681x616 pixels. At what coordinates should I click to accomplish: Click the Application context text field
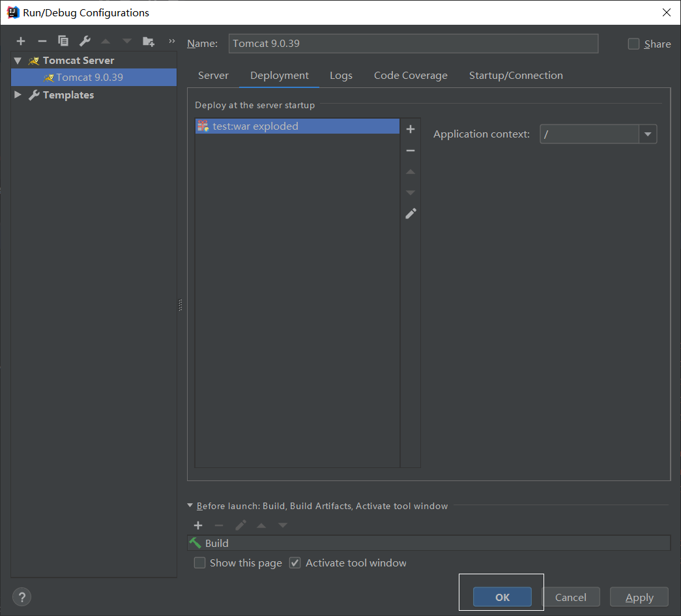tap(589, 134)
